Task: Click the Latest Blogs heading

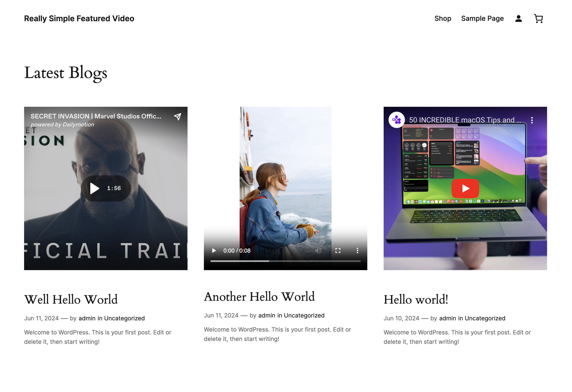Action: tap(65, 73)
